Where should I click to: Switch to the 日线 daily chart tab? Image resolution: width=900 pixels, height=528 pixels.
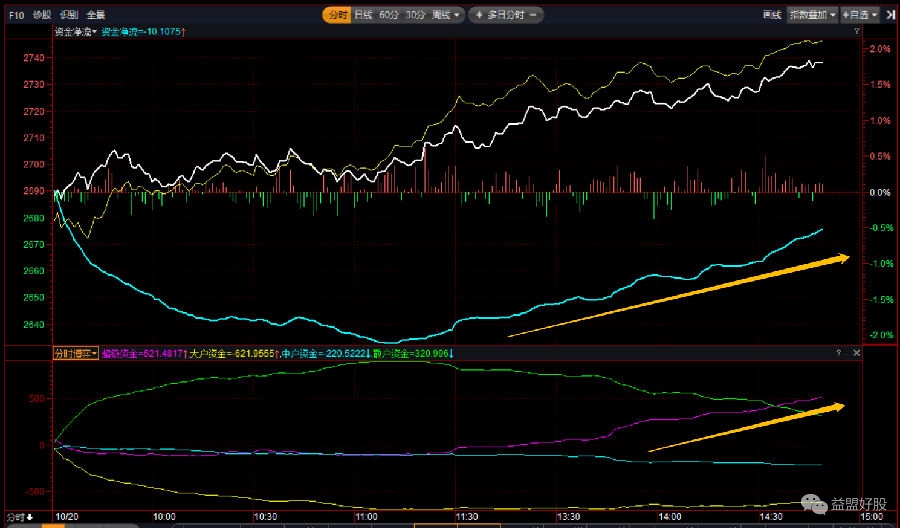click(363, 15)
